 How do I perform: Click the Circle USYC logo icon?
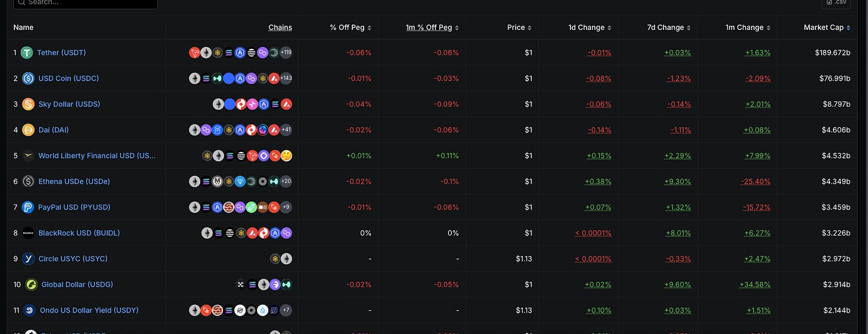point(28,259)
